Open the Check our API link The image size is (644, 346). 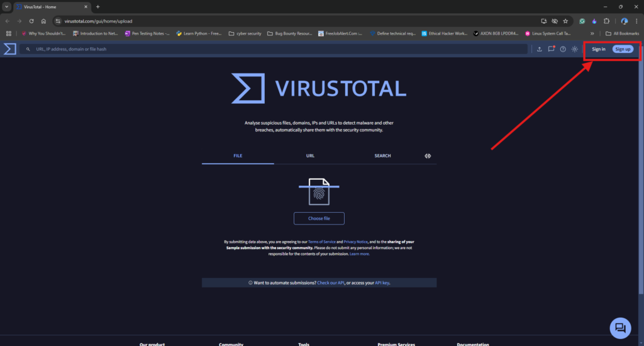(331, 282)
